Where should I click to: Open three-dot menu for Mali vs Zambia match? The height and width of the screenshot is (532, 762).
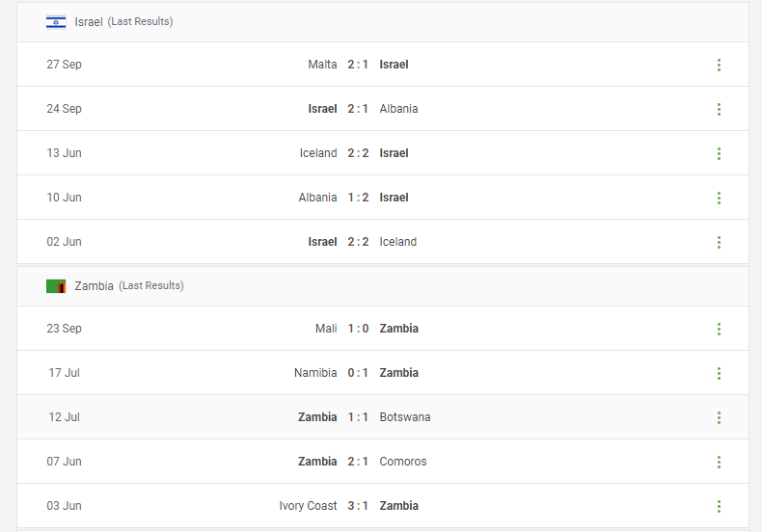pyautogui.click(x=719, y=329)
